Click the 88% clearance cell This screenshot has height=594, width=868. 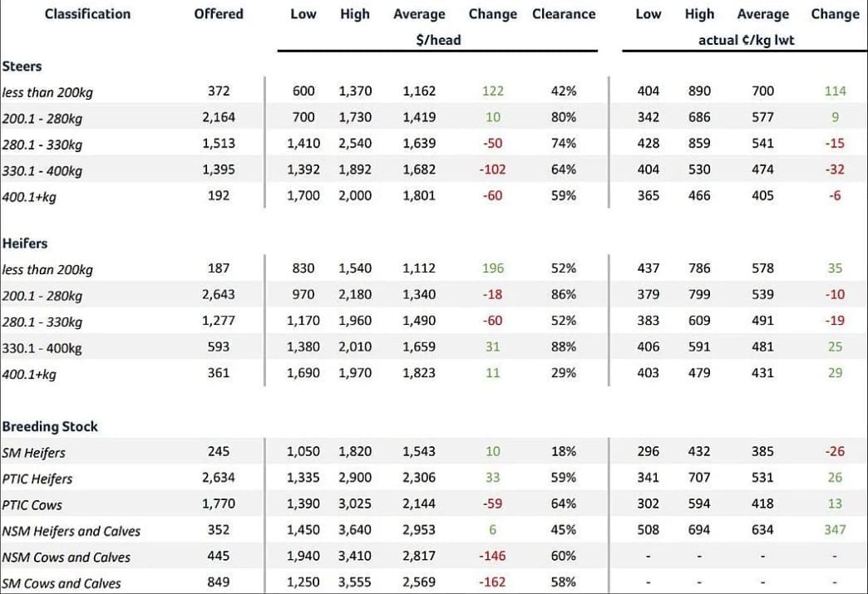[564, 346]
